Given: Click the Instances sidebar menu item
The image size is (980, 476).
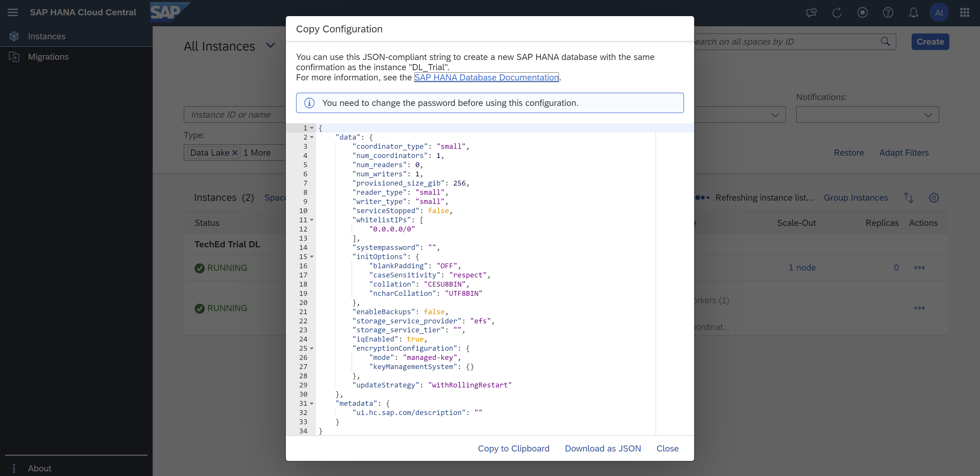Looking at the screenshot, I should pyautogui.click(x=47, y=36).
